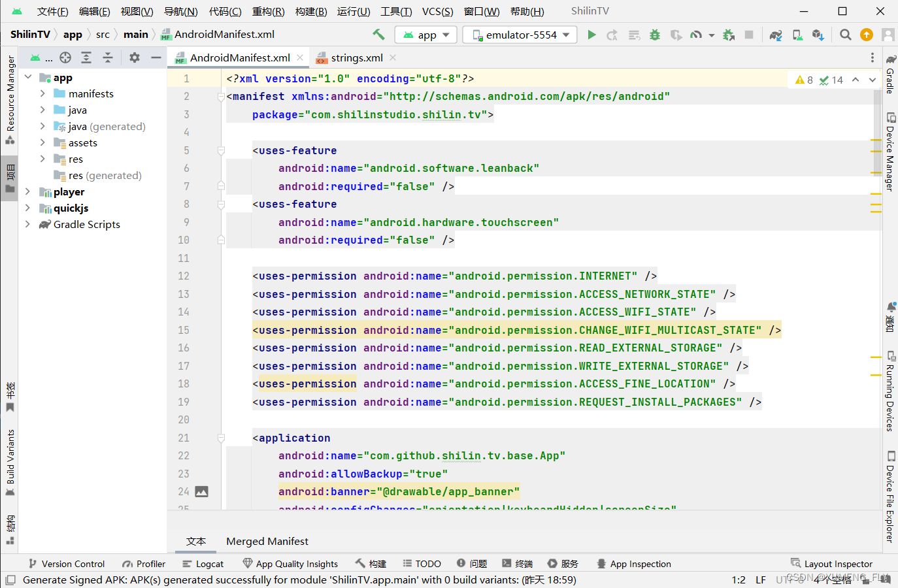Image resolution: width=898 pixels, height=588 pixels.
Task: Sync project with Gradle files icon
Action: pyautogui.click(x=776, y=35)
